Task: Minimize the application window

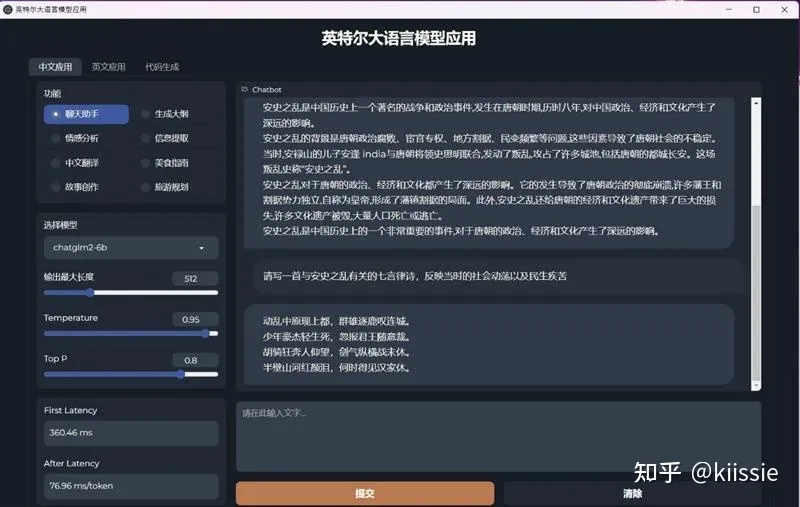Action: (x=729, y=10)
